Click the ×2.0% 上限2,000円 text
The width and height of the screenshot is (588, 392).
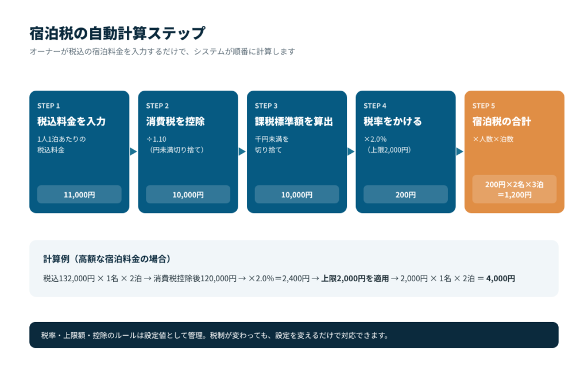pyautogui.click(x=388, y=144)
